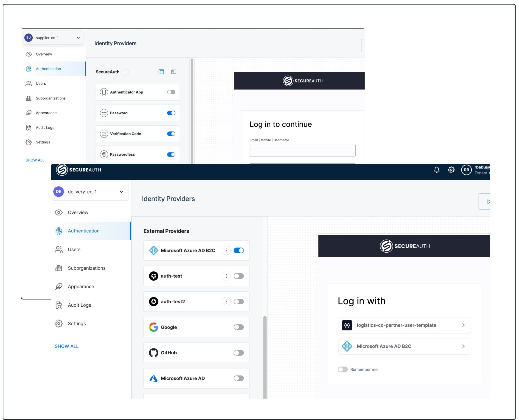
Task: Click the auth-test provider icon
Action: coord(153,276)
